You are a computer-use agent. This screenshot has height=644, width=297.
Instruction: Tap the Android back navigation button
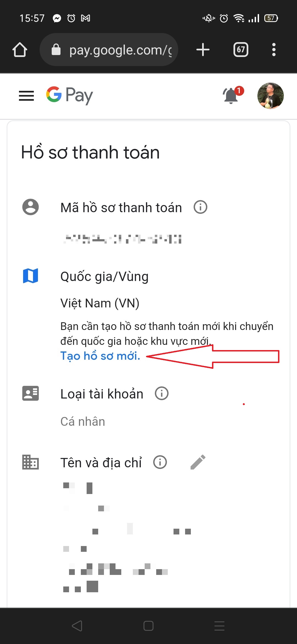77,626
